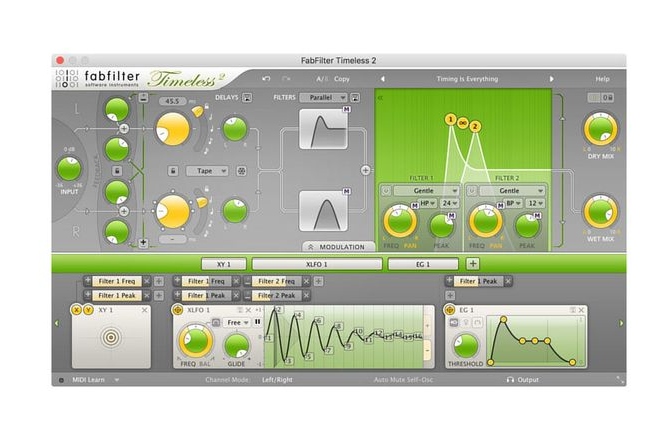The image size is (672, 440).
Task: Remove XY 1 Filter 1 Freq slot
Action: click(147, 281)
